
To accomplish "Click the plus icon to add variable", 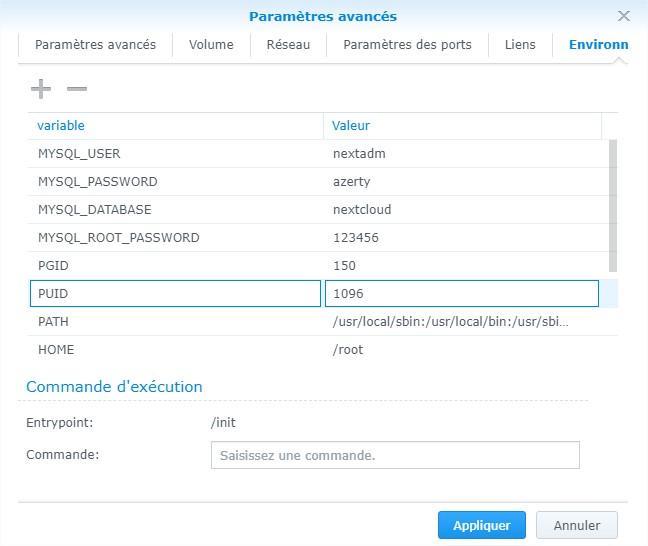I will click(x=40, y=90).
